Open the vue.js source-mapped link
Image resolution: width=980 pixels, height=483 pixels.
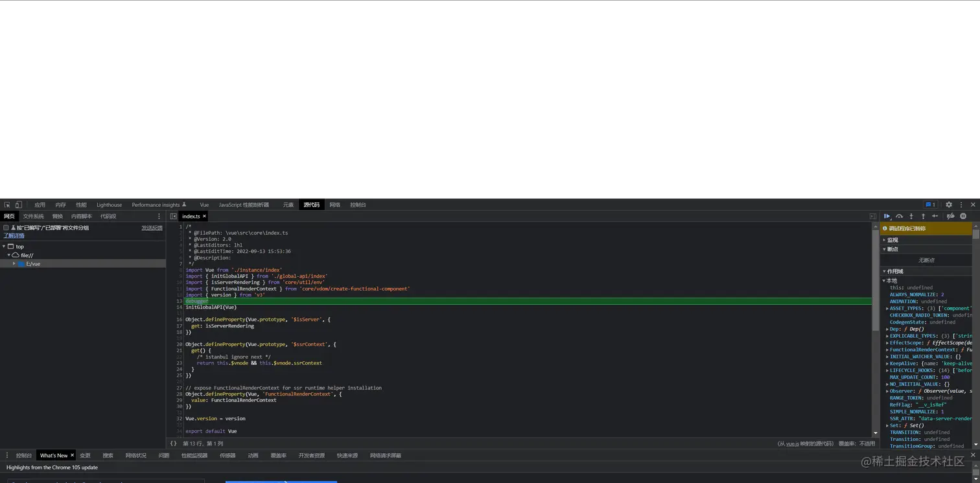tap(792, 443)
